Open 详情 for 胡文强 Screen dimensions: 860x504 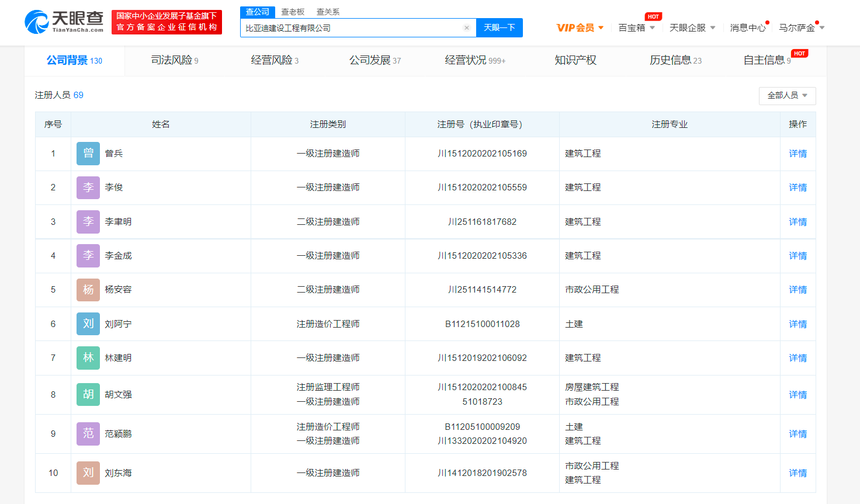coord(797,395)
